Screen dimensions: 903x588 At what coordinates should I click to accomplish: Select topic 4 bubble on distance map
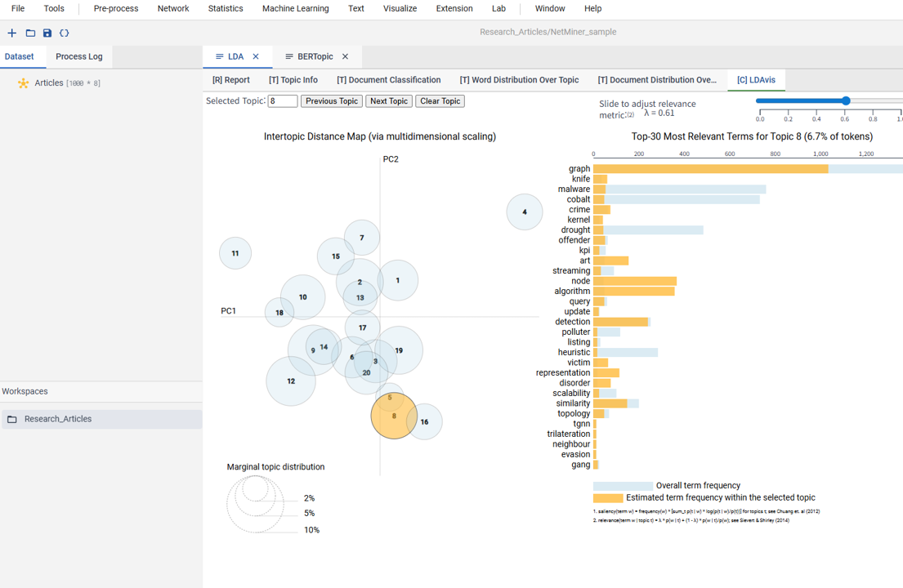pos(524,212)
